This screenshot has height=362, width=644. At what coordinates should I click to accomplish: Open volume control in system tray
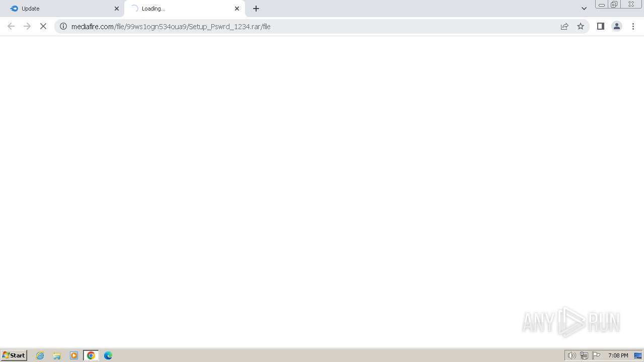coord(572,355)
